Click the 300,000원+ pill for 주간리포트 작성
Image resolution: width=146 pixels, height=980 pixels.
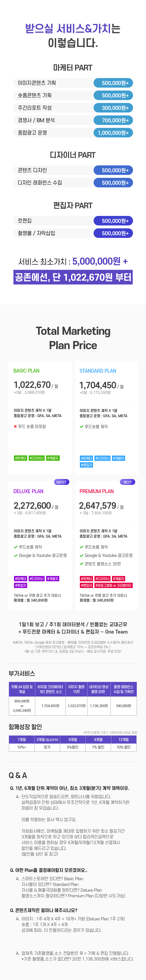tap(113, 108)
